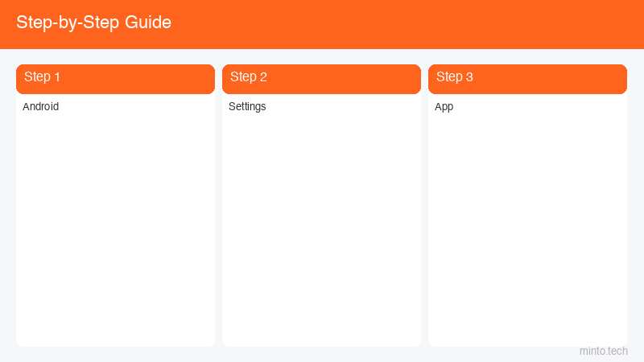Screen dimensions: 644x362
Task: Select the Step 3 orange header
Action: [x=528, y=79]
